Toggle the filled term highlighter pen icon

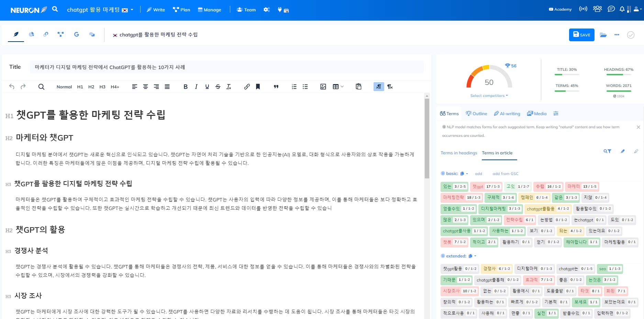coord(622,151)
